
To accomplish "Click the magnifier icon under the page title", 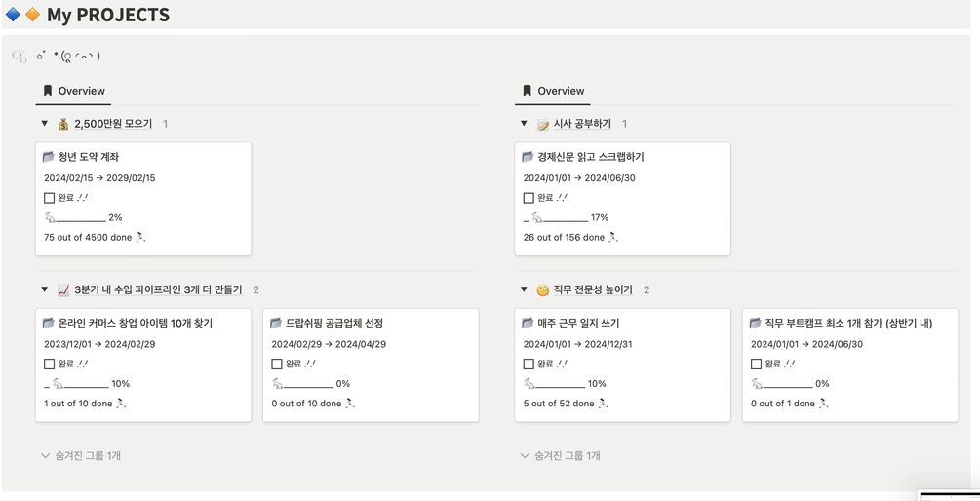I will click(20, 57).
